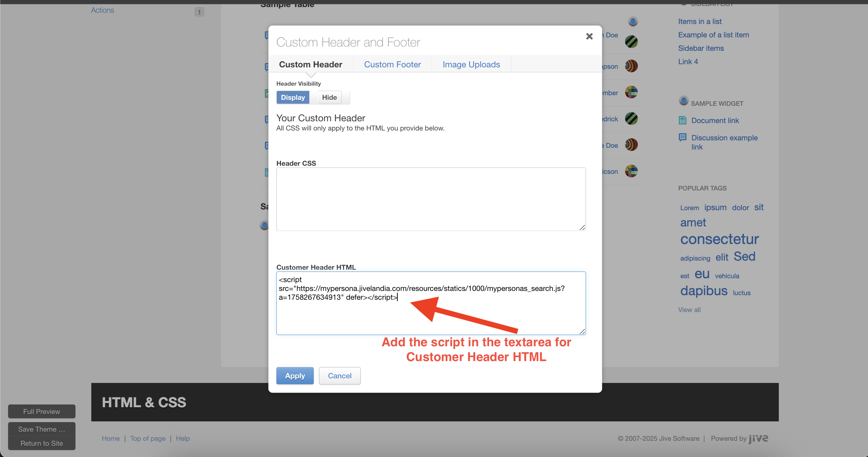The height and width of the screenshot is (457, 868).
Task: Click the Discussion example link chat icon
Action: [x=683, y=137]
